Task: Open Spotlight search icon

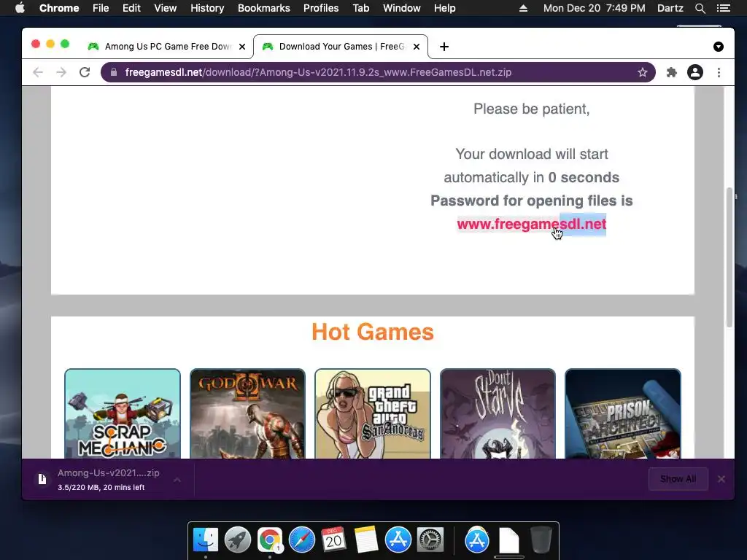Action: (700, 8)
